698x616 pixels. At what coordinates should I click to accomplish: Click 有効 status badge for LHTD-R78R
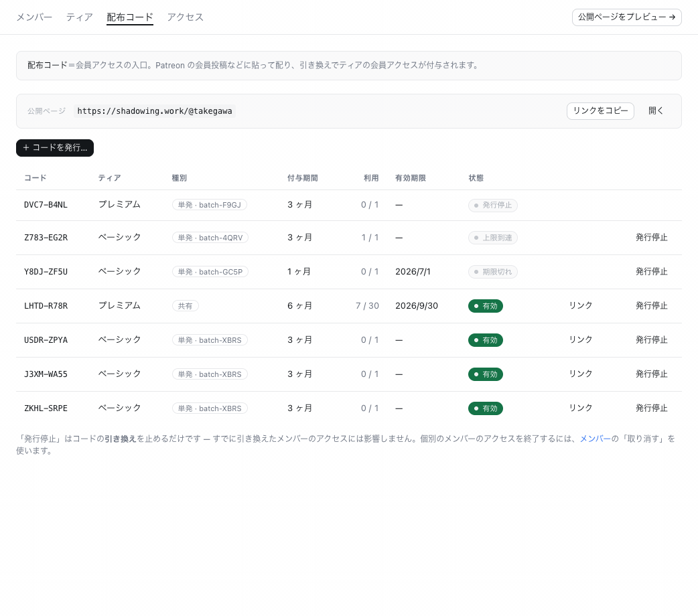485,306
